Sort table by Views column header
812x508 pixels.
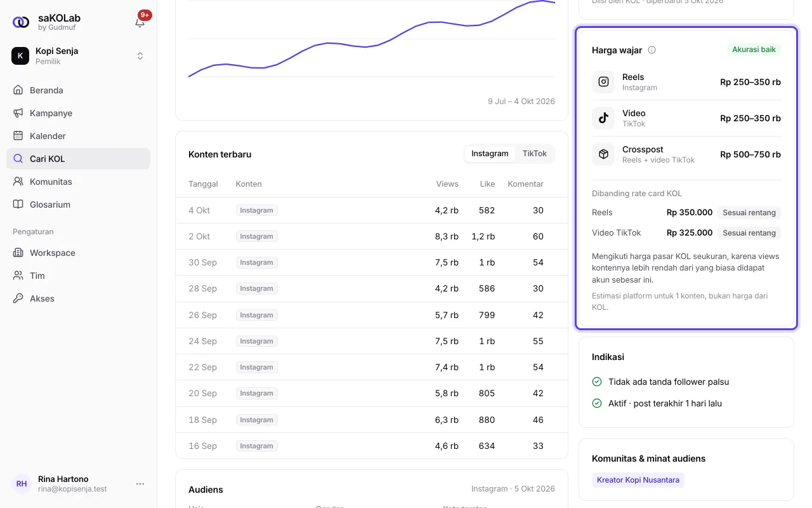pos(447,184)
